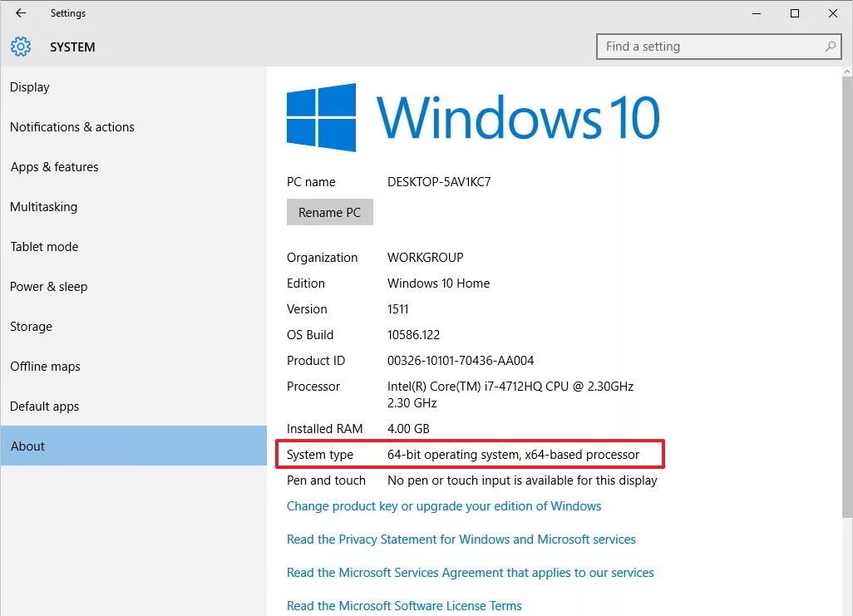Open Microsoft Software License Terms link

[x=404, y=606]
